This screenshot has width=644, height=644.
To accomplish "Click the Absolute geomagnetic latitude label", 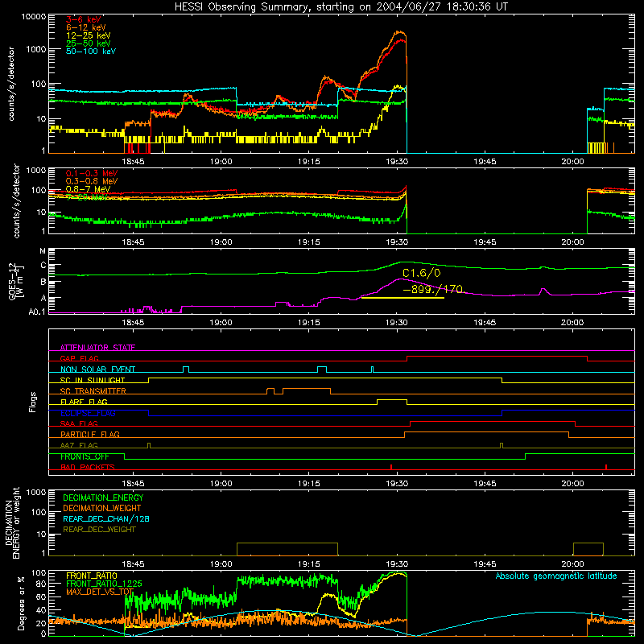I will coord(556,576).
